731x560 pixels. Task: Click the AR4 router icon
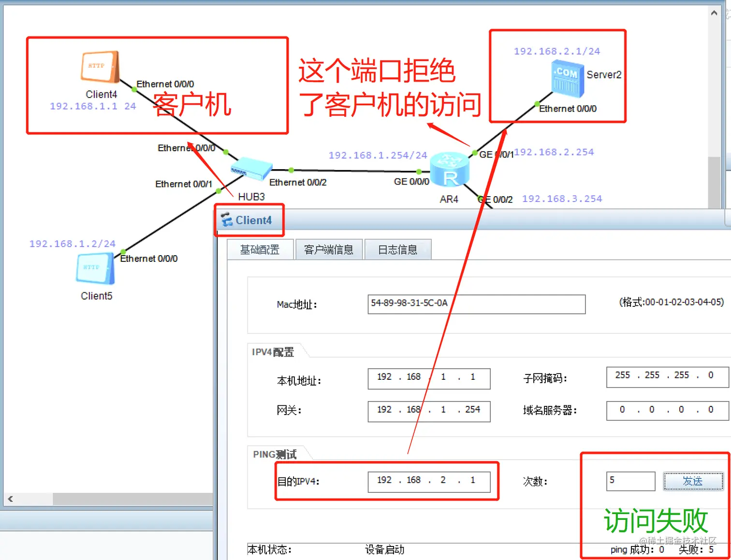point(450,170)
